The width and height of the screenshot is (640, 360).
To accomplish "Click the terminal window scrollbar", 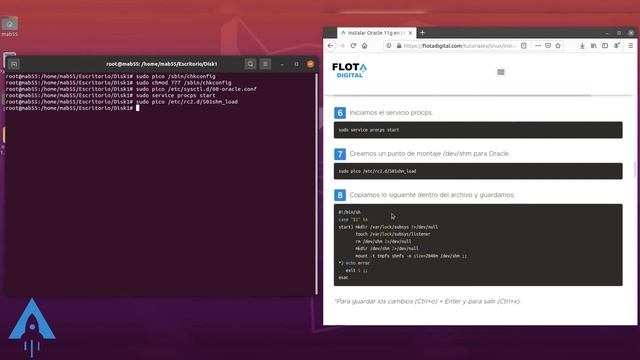I will (316, 184).
